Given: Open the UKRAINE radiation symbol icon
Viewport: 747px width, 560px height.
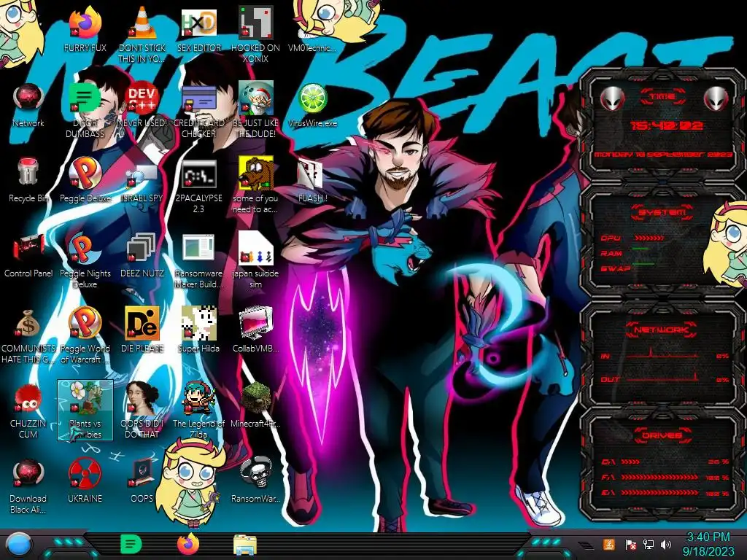Looking at the screenshot, I should click(x=85, y=474).
